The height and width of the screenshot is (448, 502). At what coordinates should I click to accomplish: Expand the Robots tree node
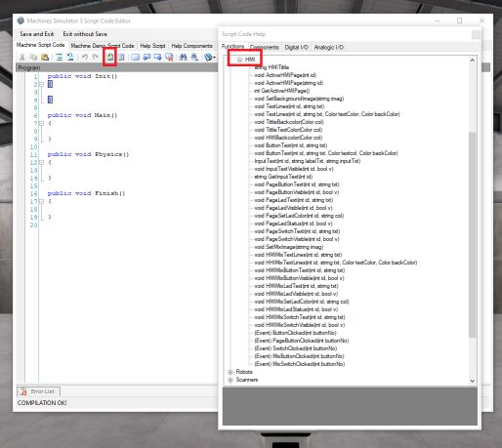230,372
